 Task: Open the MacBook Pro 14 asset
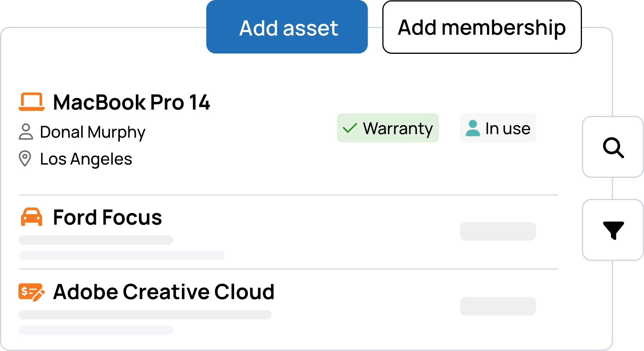[132, 102]
